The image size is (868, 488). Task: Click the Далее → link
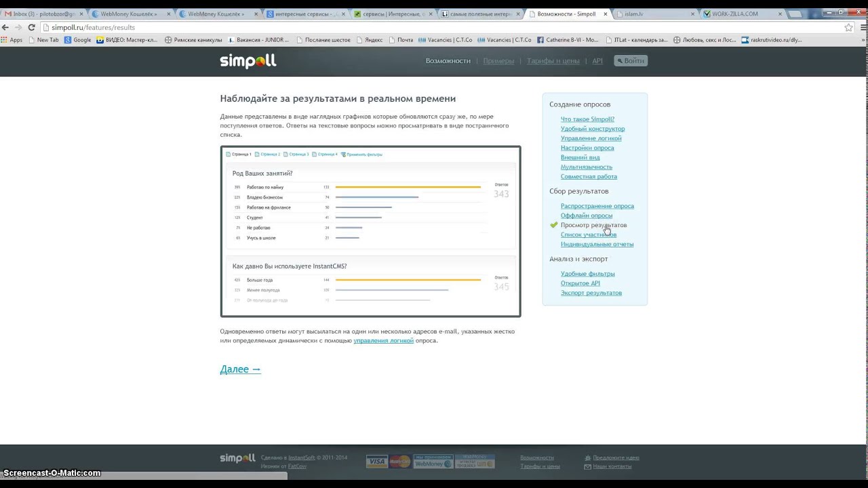pyautogui.click(x=241, y=369)
